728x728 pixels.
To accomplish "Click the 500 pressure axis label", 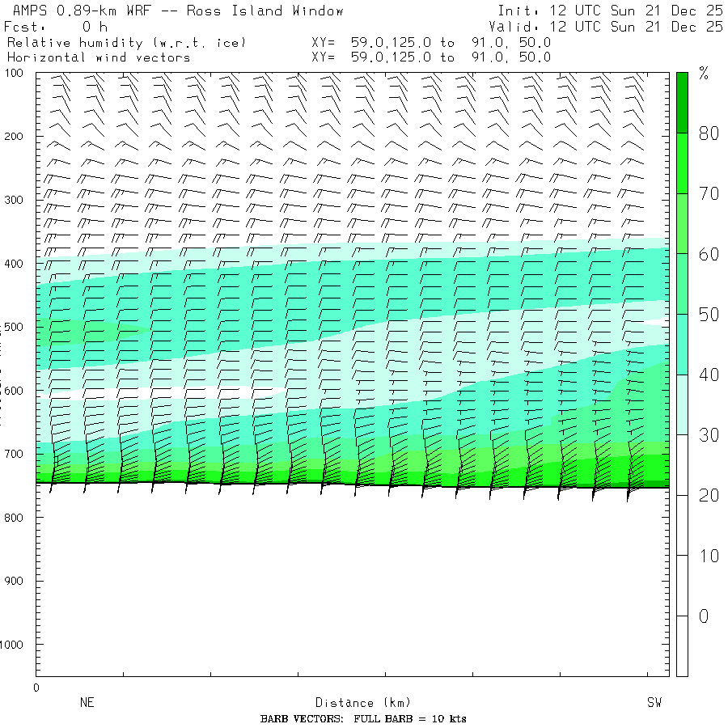I will [14, 327].
